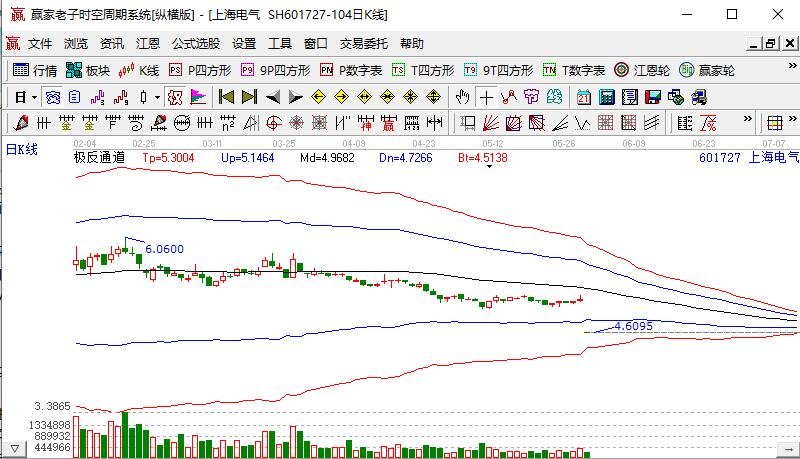Open the 公式选股 menu

click(196, 44)
